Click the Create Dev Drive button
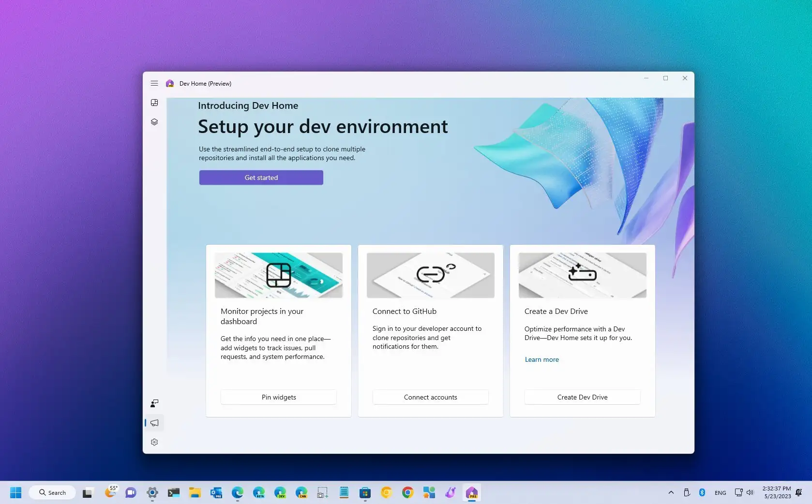This screenshot has height=504, width=812. 582,397
